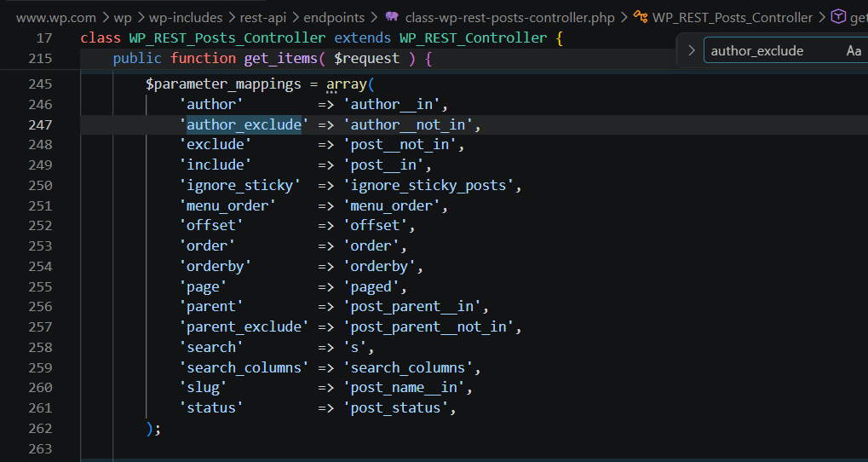Click the 'orderby' key on line 254

[216, 267]
